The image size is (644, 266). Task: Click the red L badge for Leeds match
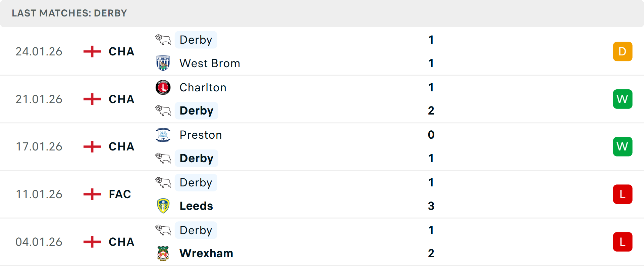[x=623, y=194]
